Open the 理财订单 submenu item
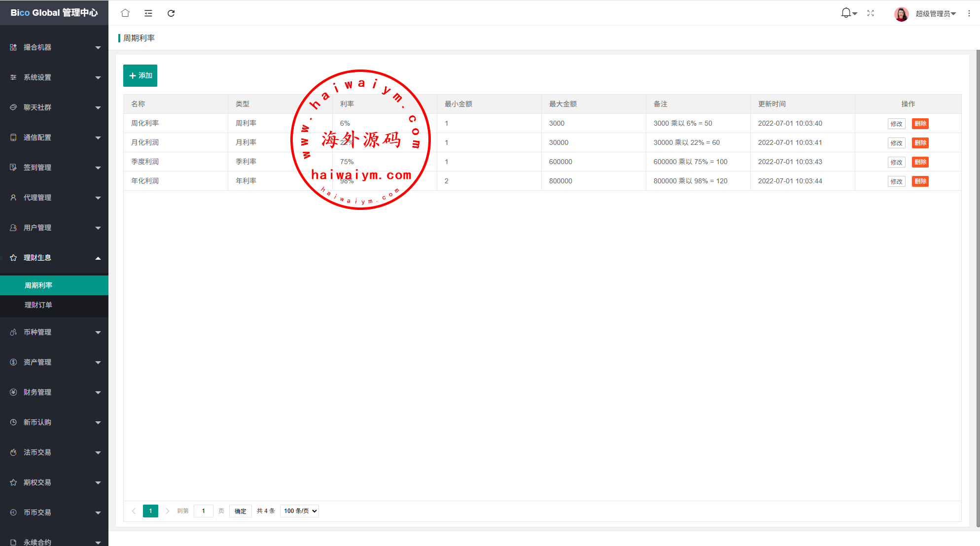The width and height of the screenshot is (980, 546). coord(38,305)
